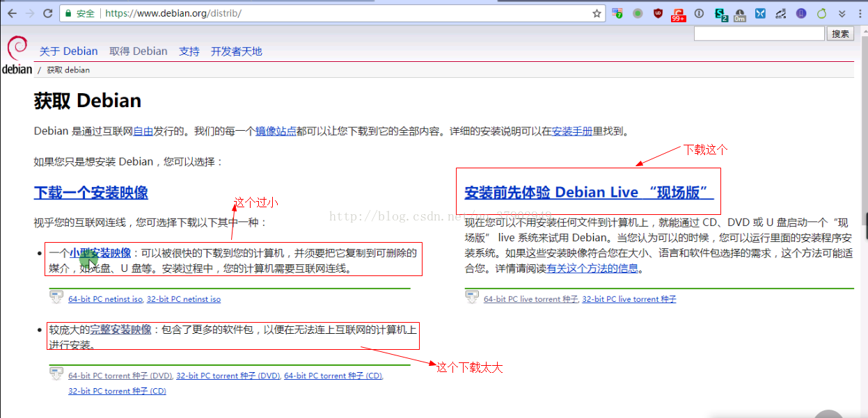Download the 32-bit PC netinst iso

click(184, 299)
